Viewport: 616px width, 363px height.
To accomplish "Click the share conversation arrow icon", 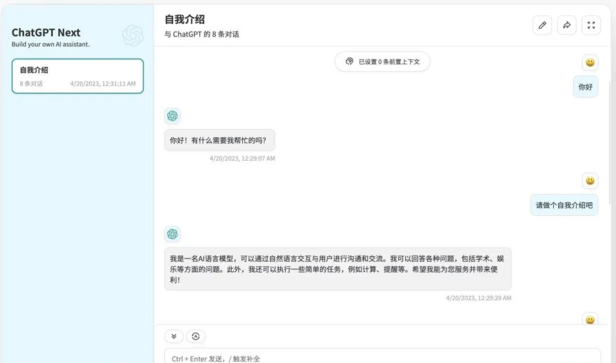I will pyautogui.click(x=566, y=25).
